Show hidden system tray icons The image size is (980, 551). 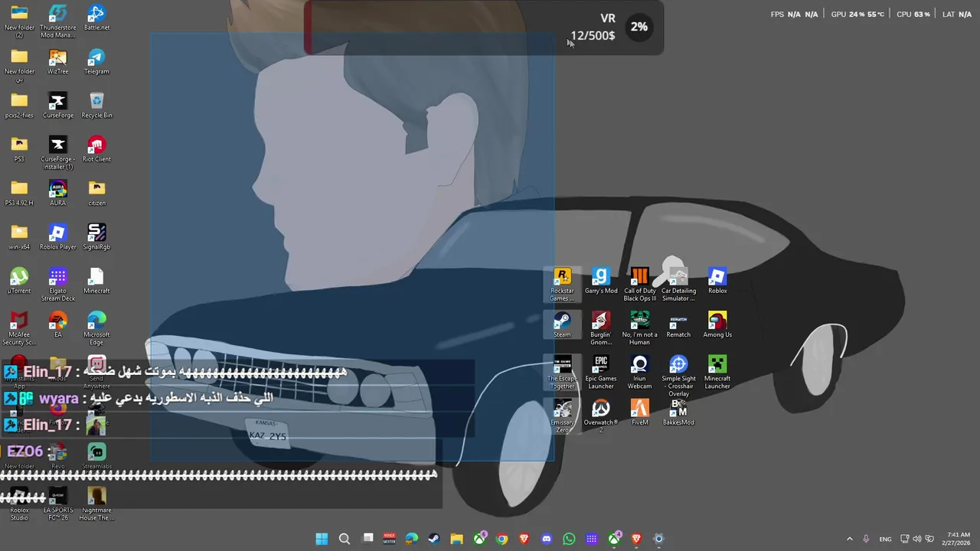tap(849, 539)
